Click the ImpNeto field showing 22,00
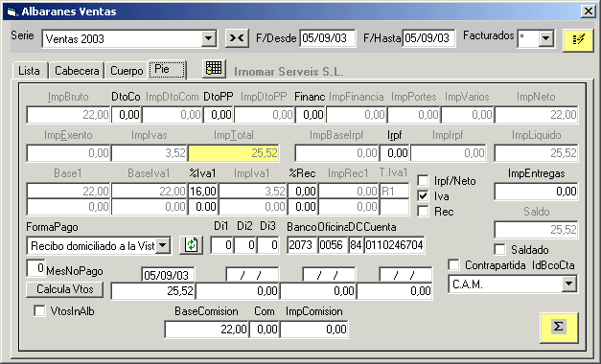The image size is (601, 364). click(x=536, y=115)
